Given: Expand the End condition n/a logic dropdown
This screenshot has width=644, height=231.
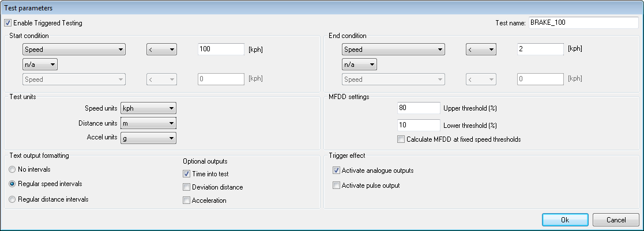Looking at the screenshot, I should [360, 65].
